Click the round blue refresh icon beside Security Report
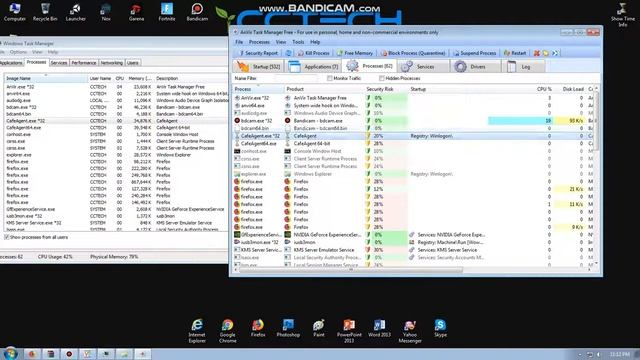640x360 pixels. click(289, 53)
